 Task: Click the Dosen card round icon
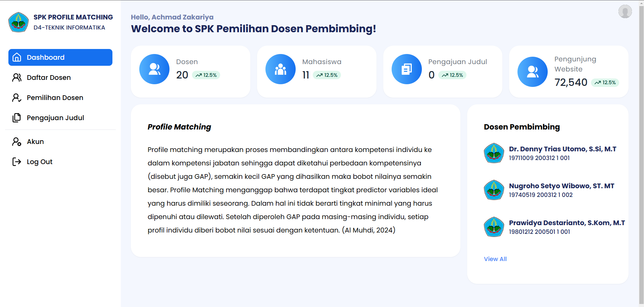click(154, 69)
